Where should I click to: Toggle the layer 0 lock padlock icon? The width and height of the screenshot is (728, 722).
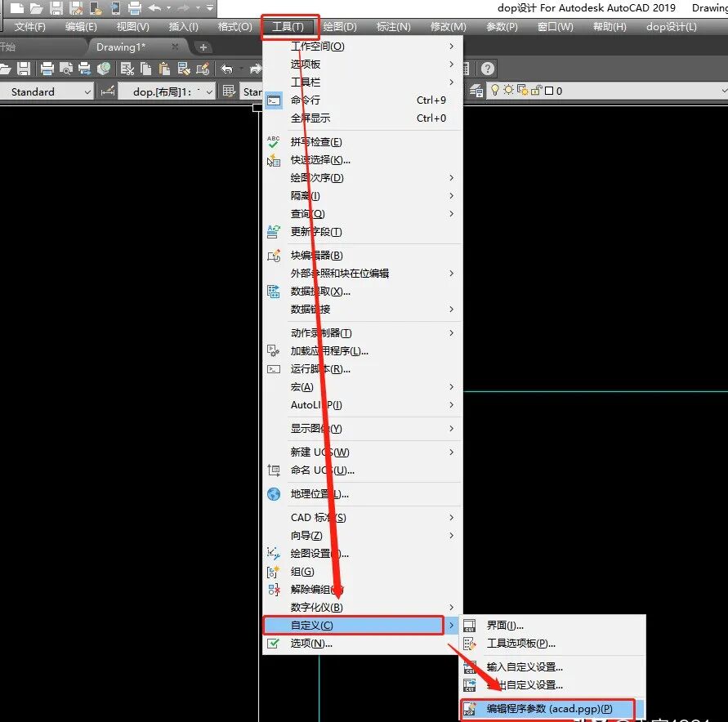coord(536,91)
